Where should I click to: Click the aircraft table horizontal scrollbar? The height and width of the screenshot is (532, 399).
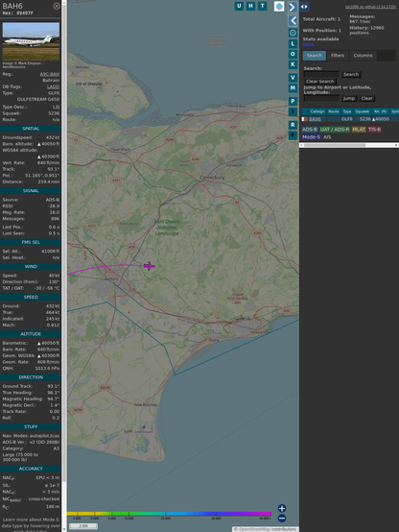(349, 145)
